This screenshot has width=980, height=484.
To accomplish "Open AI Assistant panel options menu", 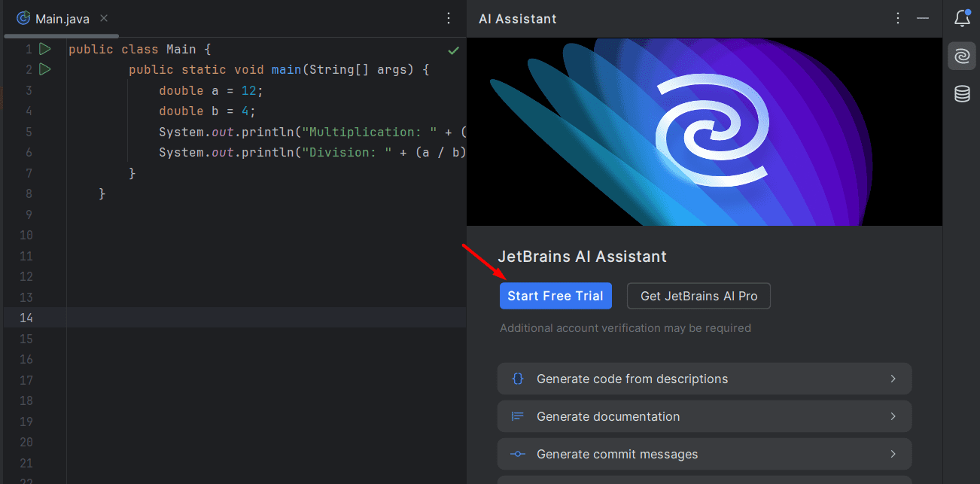I will [x=897, y=18].
